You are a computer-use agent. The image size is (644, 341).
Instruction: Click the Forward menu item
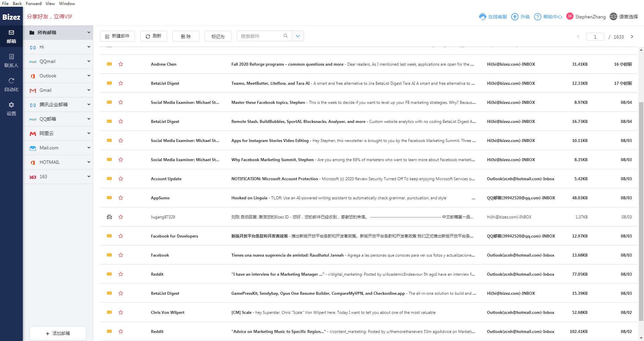pos(34,3)
